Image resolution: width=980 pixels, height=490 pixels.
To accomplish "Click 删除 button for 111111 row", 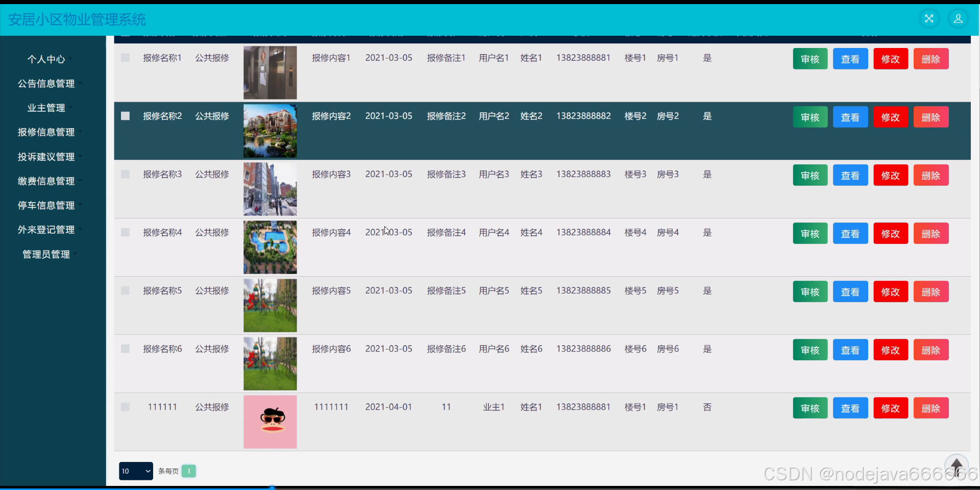I will click(x=931, y=408).
